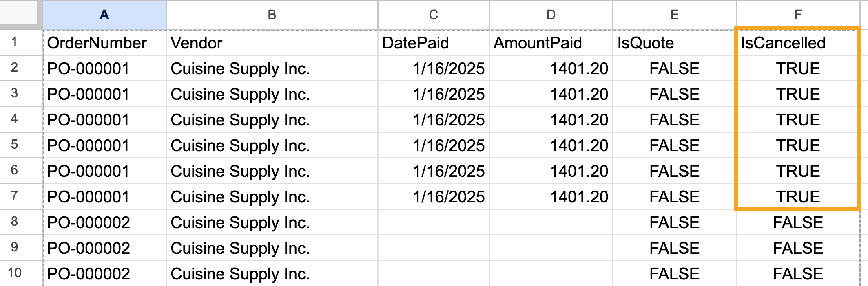Image resolution: width=868 pixels, height=286 pixels.
Task: Select the TRUE cell in row 6
Action: pos(797,171)
